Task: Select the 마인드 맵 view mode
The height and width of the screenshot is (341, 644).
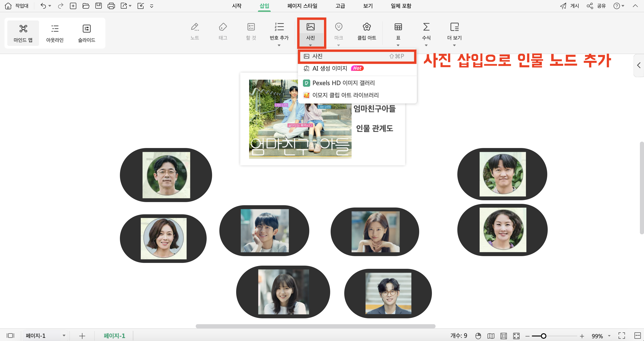Action: (x=23, y=33)
